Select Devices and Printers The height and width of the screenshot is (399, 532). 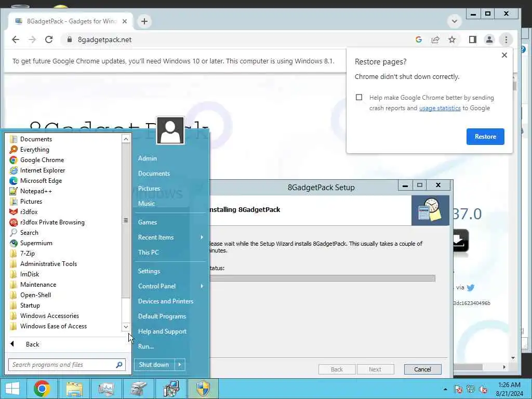[x=166, y=301]
